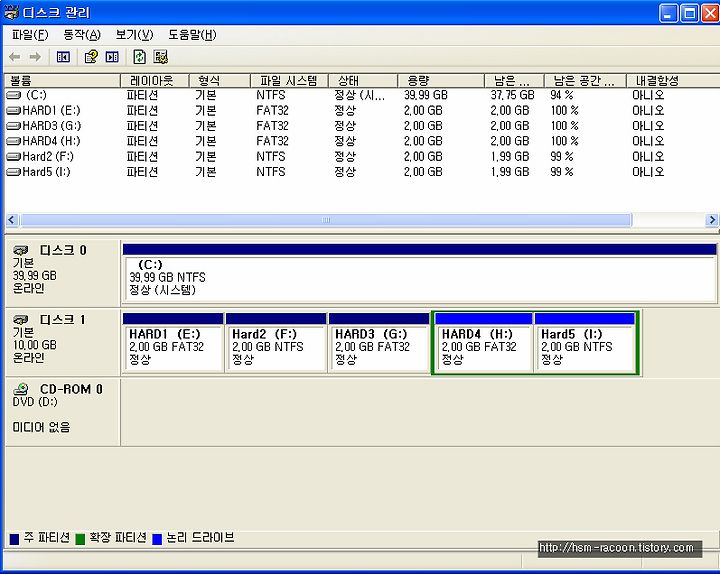Viewport: 720px width, 574px height.
Task: Click the 디스크 0 label
Action: (63, 250)
